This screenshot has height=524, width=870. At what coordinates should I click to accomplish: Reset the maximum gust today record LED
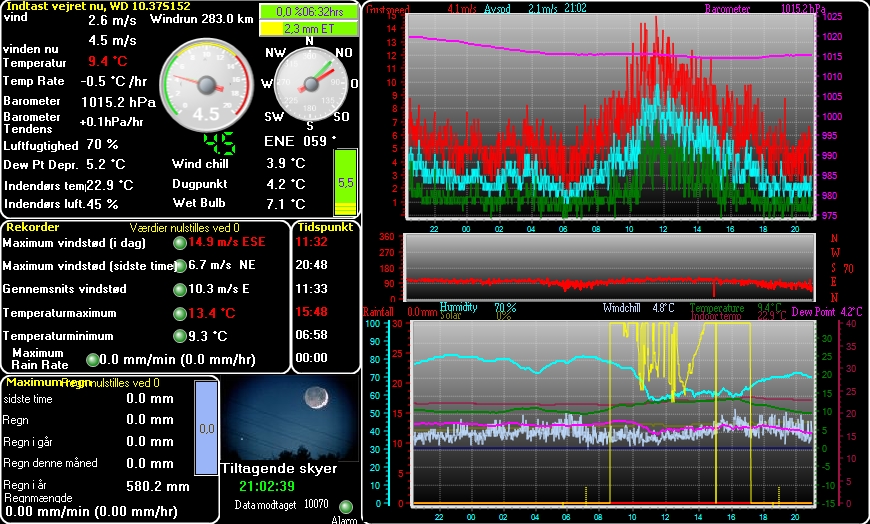[180, 242]
